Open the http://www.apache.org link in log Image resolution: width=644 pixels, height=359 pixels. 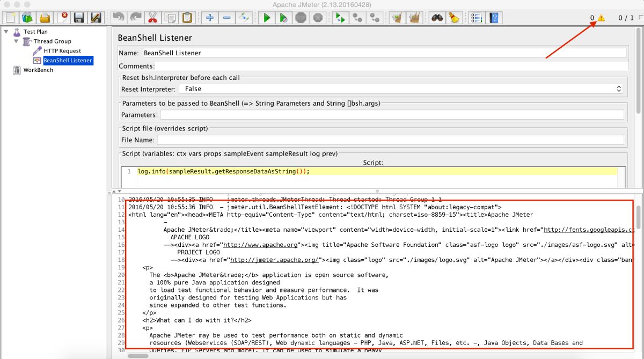click(x=260, y=245)
